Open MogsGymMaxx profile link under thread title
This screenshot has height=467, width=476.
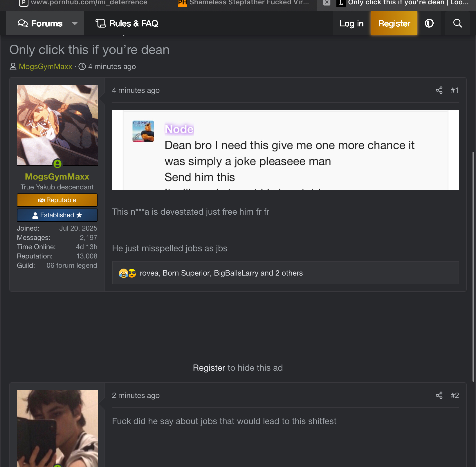click(45, 67)
